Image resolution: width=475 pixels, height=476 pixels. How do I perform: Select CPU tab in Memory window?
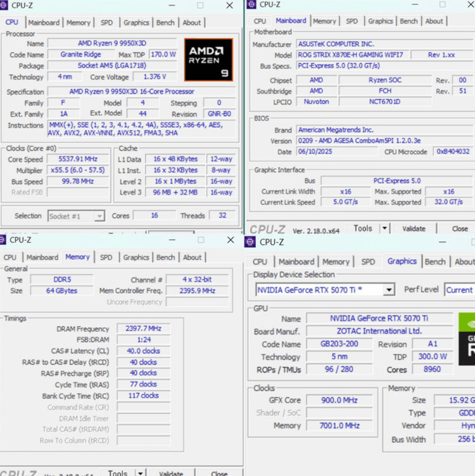pos(10,257)
